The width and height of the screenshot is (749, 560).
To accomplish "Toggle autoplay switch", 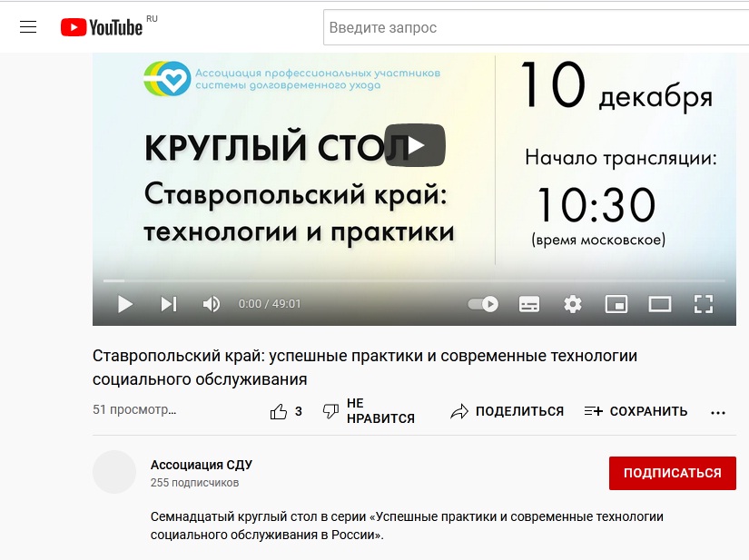I will [x=483, y=304].
